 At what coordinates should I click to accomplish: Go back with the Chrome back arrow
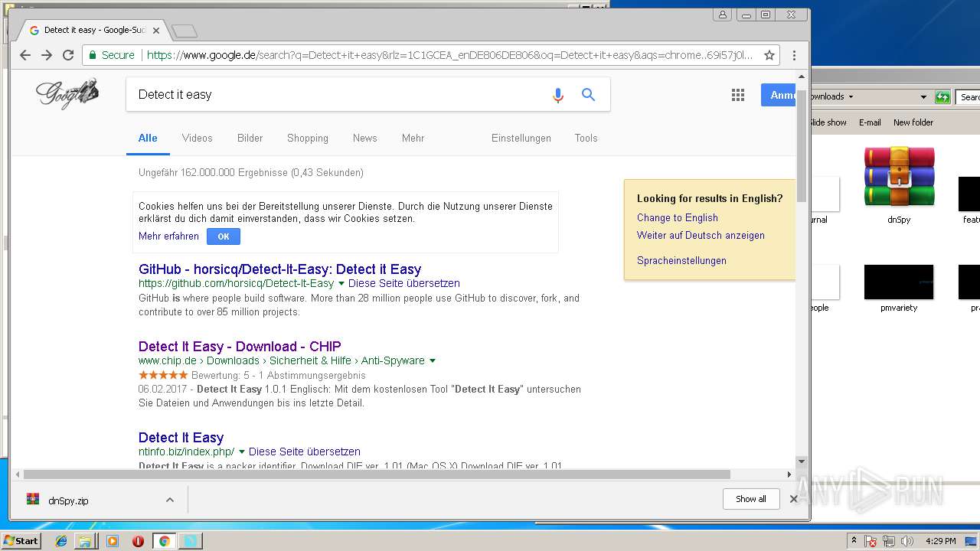[x=25, y=55]
